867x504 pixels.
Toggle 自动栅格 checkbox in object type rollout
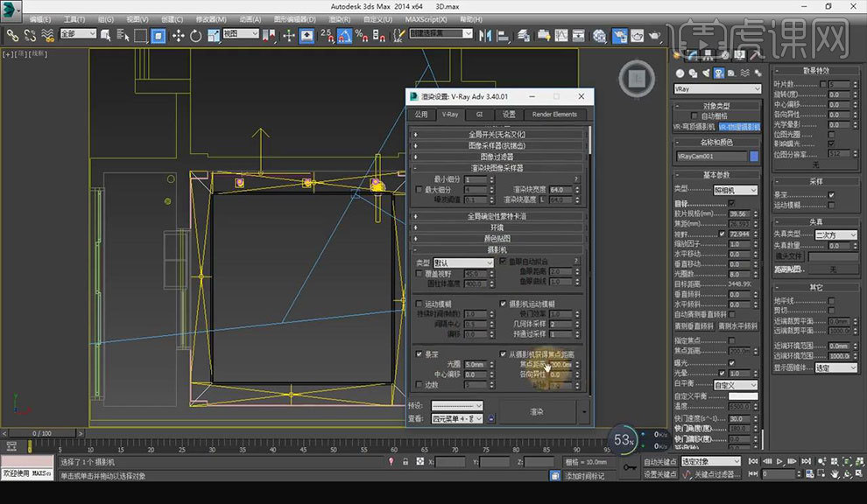[x=694, y=116]
